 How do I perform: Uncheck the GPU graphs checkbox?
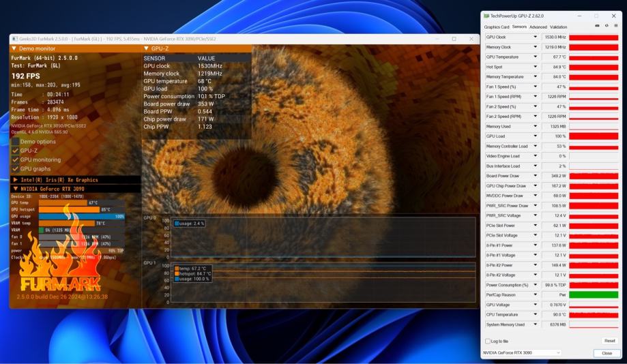pos(16,168)
